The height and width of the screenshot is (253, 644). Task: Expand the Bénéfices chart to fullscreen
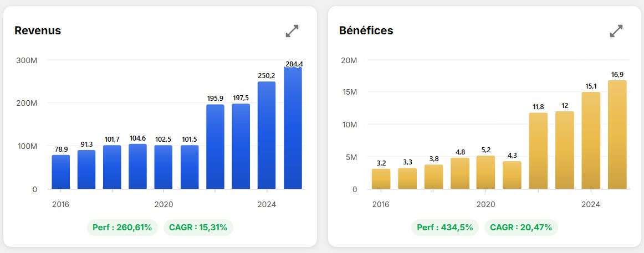[616, 31]
